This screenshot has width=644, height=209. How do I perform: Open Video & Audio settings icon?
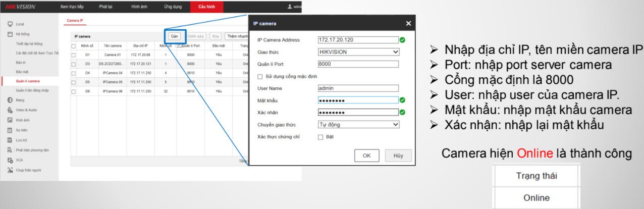click(10, 110)
